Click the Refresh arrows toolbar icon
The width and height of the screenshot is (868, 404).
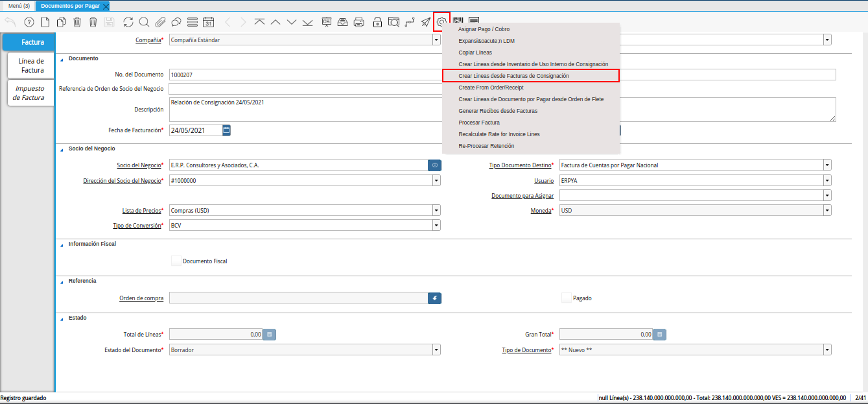[128, 22]
